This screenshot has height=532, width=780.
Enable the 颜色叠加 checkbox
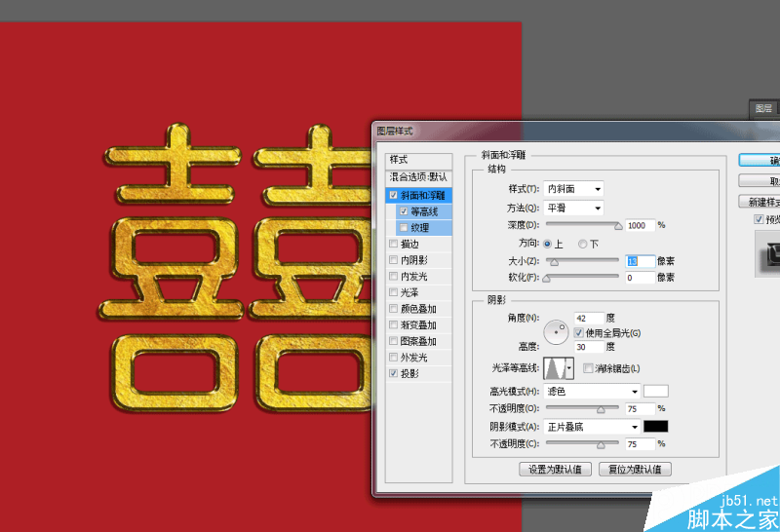tap(394, 309)
